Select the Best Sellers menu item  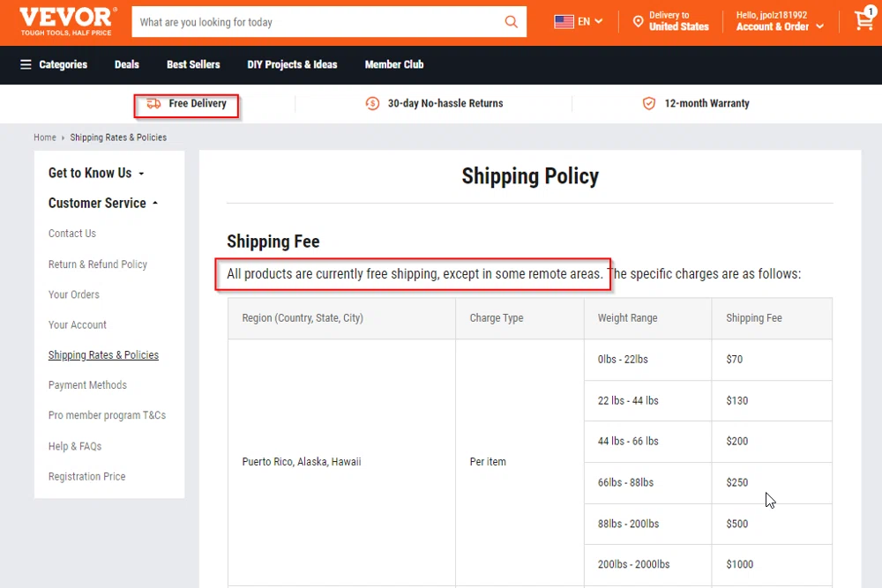click(x=193, y=64)
